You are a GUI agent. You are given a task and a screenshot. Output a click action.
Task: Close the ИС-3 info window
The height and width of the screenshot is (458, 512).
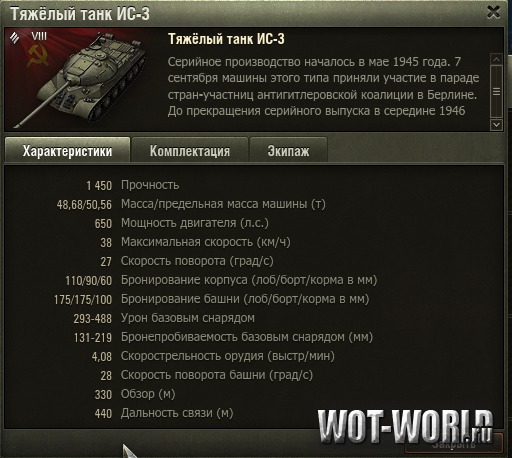[x=493, y=12]
